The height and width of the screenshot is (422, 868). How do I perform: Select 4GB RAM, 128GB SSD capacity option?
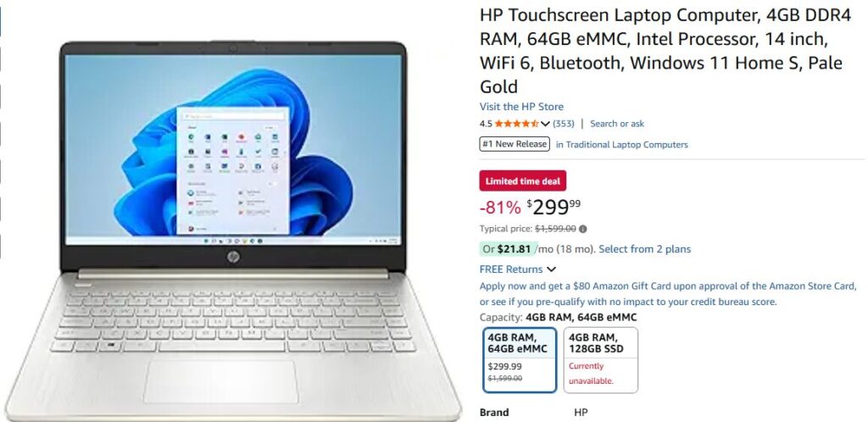[601, 360]
